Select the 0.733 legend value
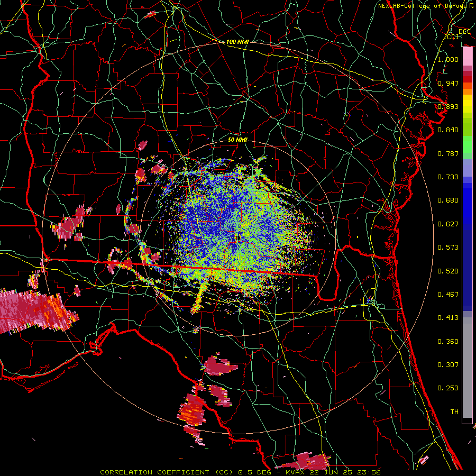The image size is (476, 476). [448, 177]
